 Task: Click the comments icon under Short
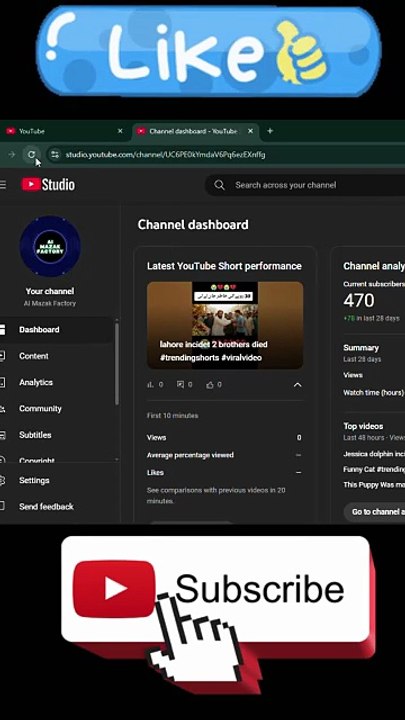click(x=180, y=385)
